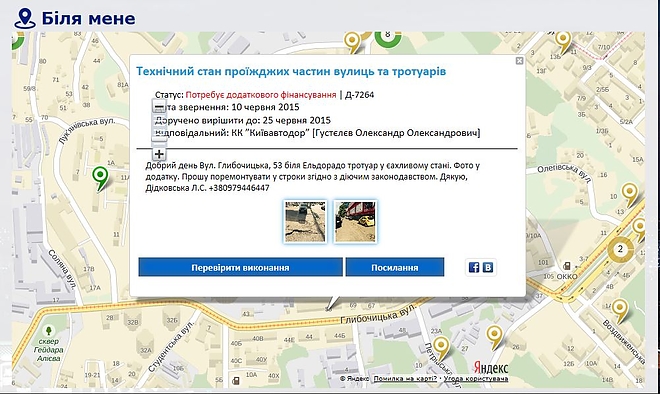Image resolution: width=660 pixels, height=394 pixels.
Task: Click the request number Д-7264
Action: tap(359, 95)
